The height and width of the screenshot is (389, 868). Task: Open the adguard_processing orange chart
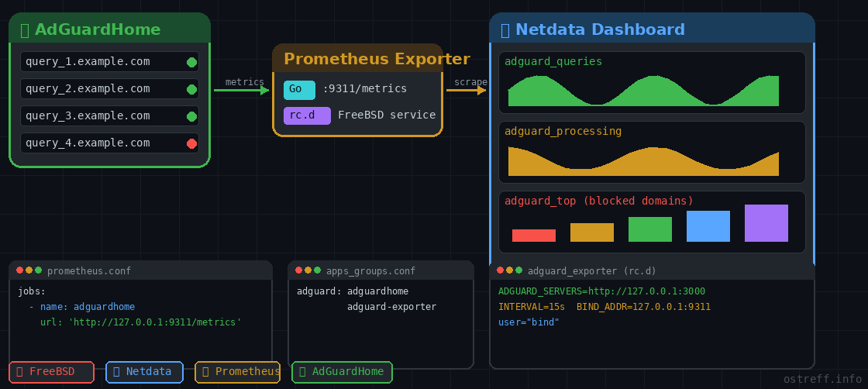pos(643,162)
